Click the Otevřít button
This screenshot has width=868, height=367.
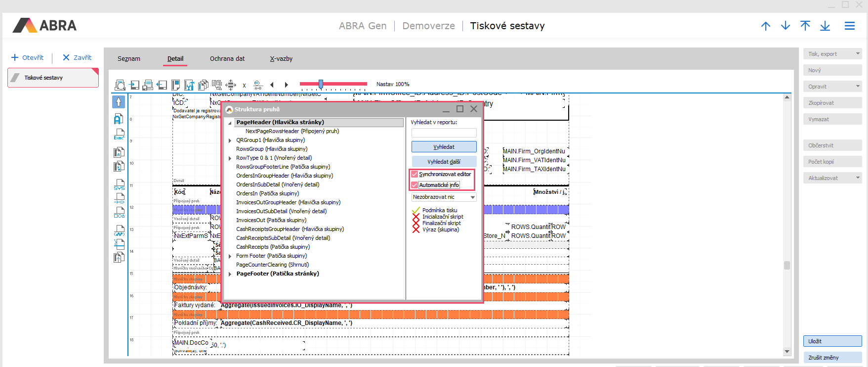(28, 57)
